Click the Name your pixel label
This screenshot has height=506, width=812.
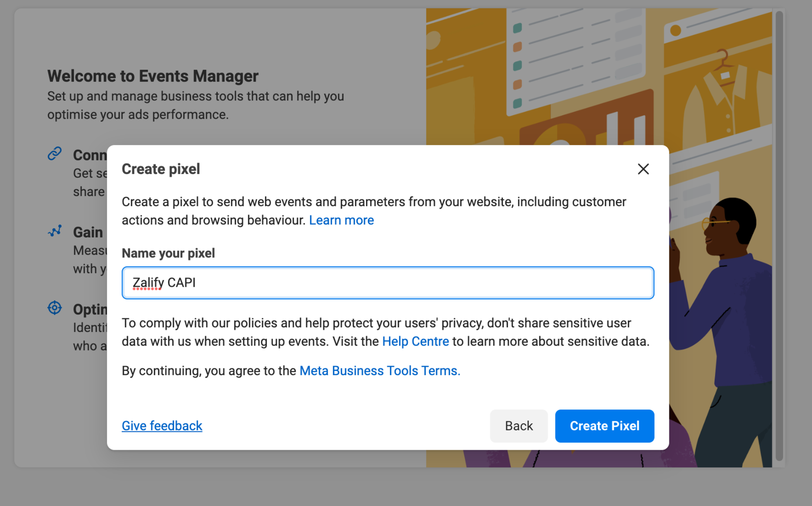pos(168,253)
